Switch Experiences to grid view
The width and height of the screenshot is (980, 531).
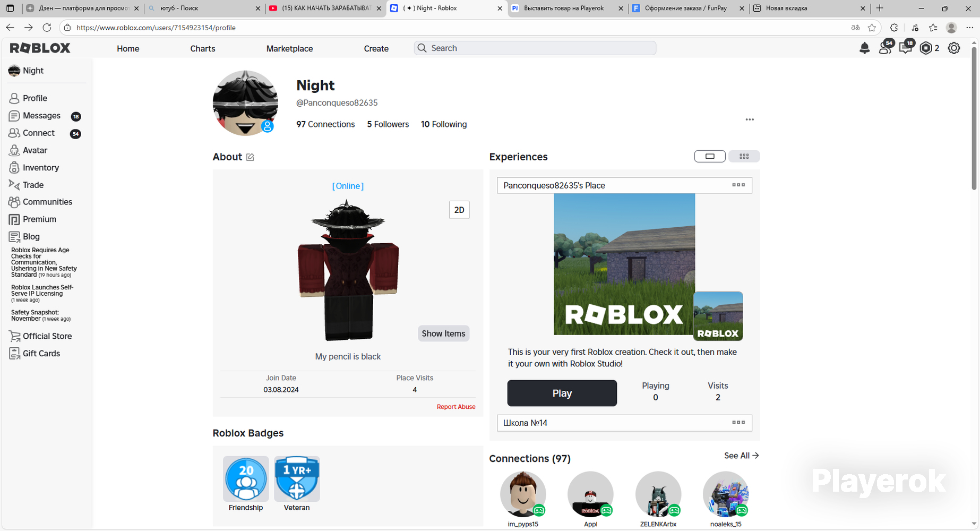tap(744, 156)
